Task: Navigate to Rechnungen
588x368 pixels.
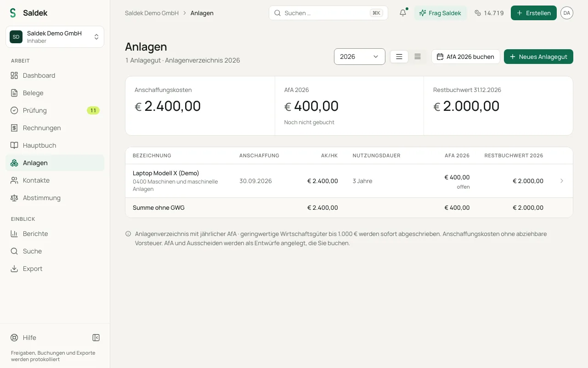Action: point(55,128)
